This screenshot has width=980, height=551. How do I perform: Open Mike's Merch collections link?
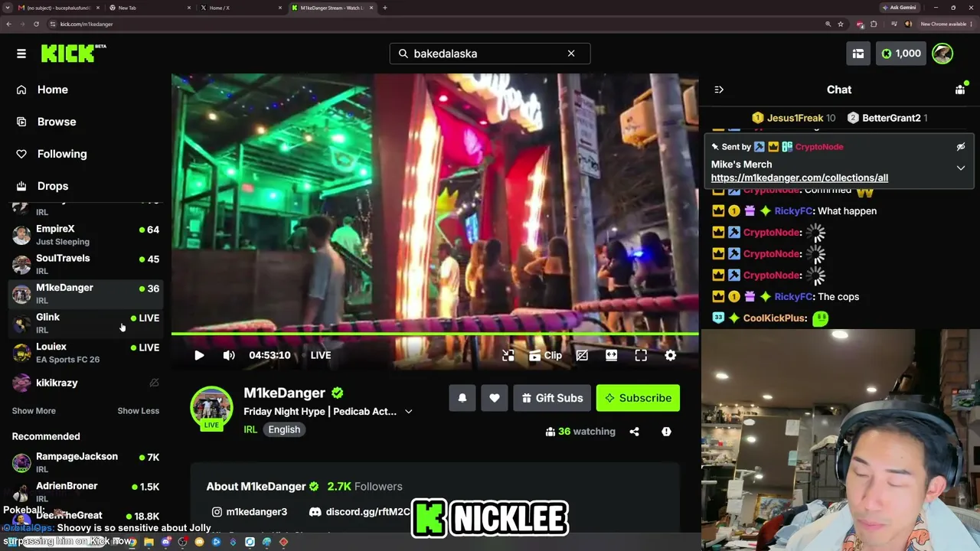[x=799, y=178]
